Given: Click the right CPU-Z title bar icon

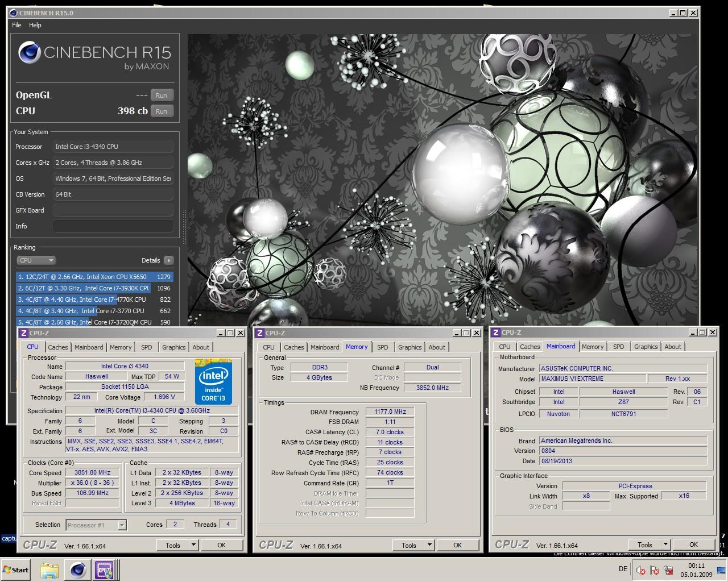Looking at the screenshot, I should (496, 332).
